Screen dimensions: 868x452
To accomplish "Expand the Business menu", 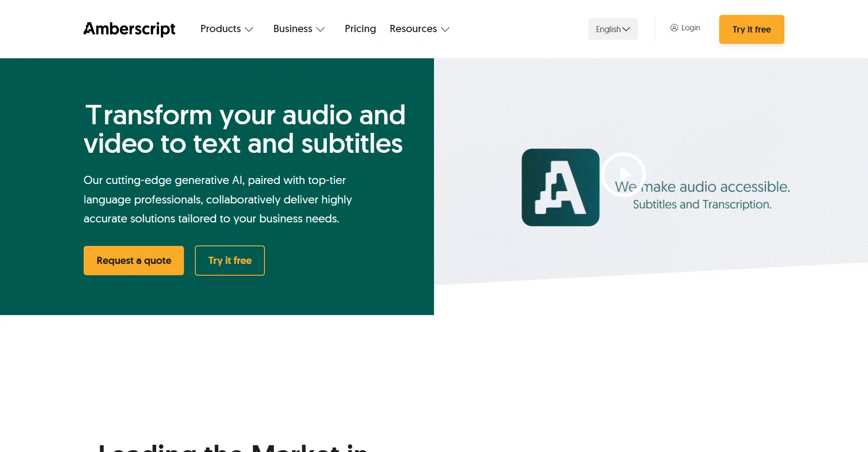I will (292, 29).
